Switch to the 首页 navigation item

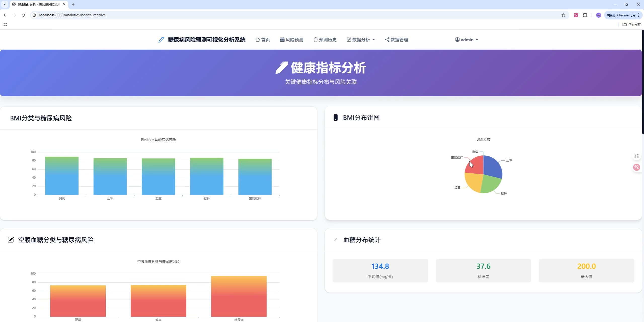(x=265, y=40)
